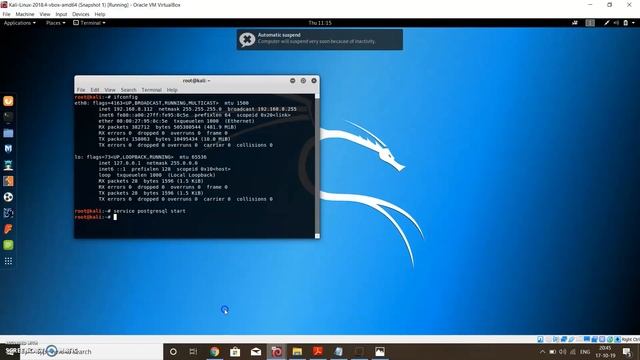Open the green chat icon in dock
640x360 pixels.
point(8,245)
